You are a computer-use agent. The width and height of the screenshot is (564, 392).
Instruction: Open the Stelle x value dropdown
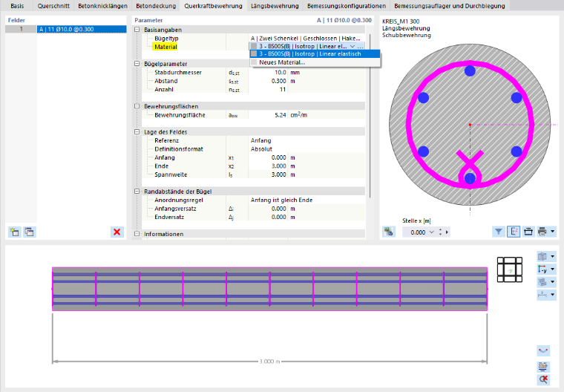click(432, 232)
